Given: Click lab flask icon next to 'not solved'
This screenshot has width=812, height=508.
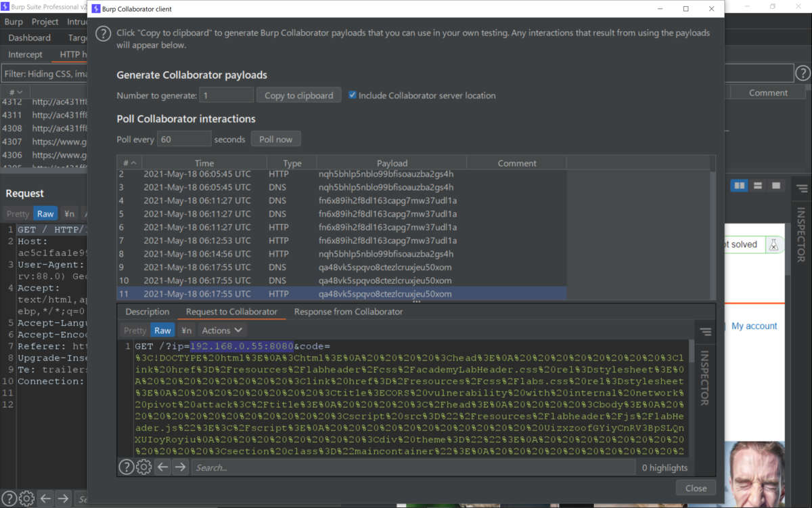Looking at the screenshot, I should pos(773,245).
